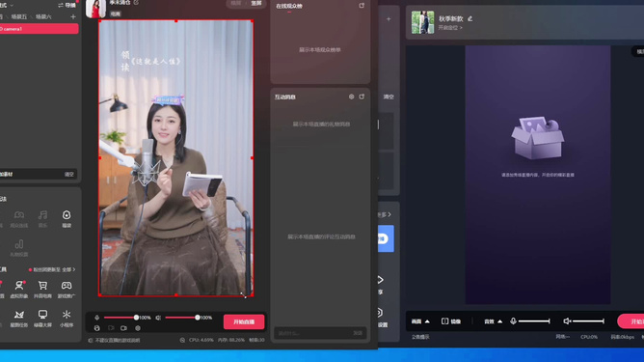Screen dimensions: 644x362
Task: Open 互动消息 panel settings gear
Action: click(351, 97)
